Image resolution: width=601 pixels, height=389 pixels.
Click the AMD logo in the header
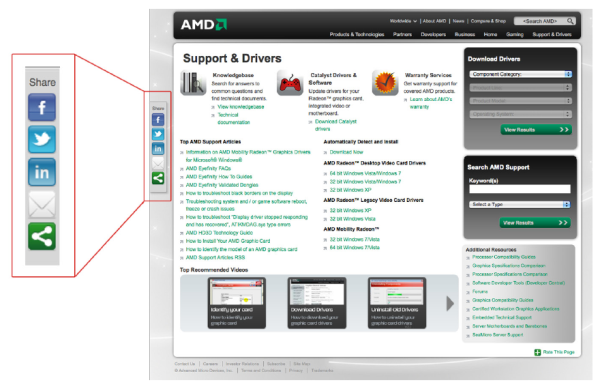pyautogui.click(x=204, y=25)
